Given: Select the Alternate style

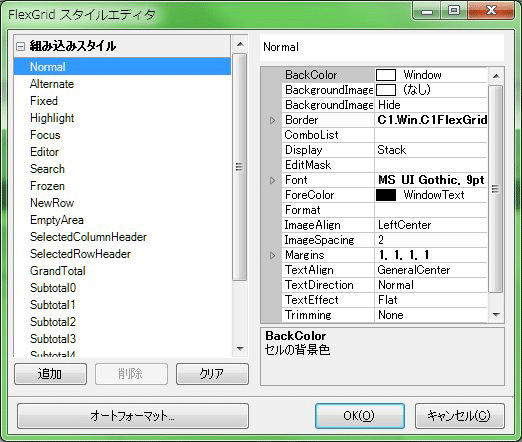Looking at the screenshot, I should [x=52, y=84].
